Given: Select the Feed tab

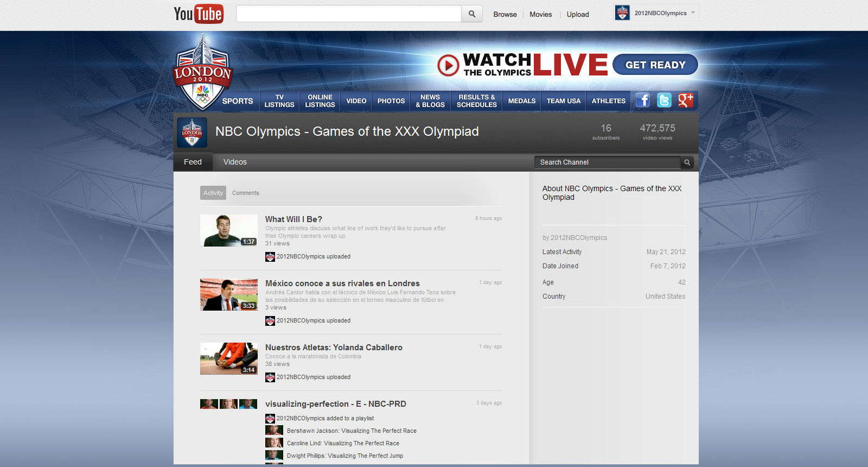Looking at the screenshot, I should pyautogui.click(x=193, y=162).
